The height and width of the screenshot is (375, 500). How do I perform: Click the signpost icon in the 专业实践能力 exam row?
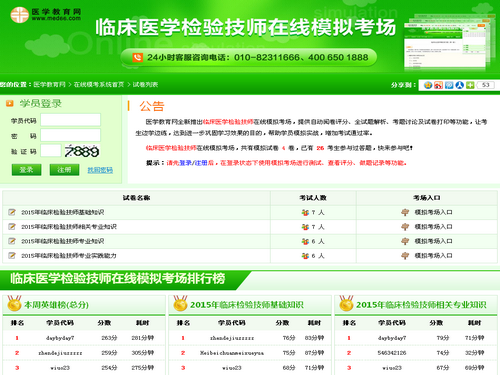pyautogui.click(x=405, y=256)
